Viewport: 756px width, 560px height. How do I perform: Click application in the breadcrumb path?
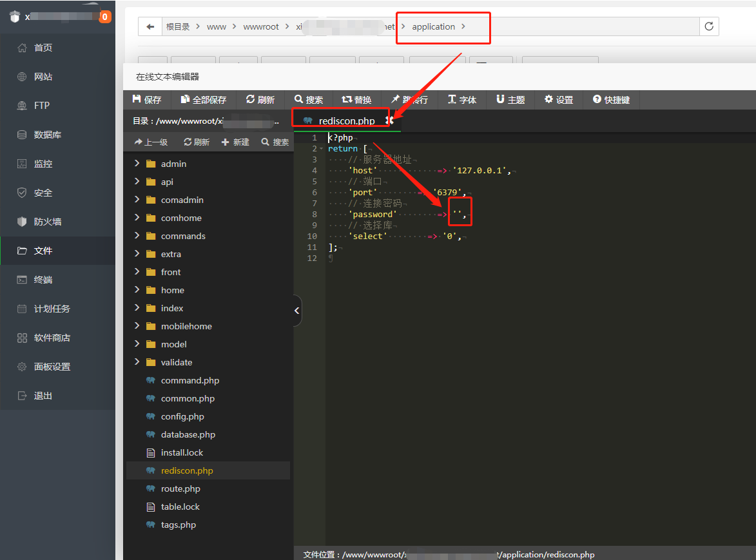pyautogui.click(x=433, y=27)
